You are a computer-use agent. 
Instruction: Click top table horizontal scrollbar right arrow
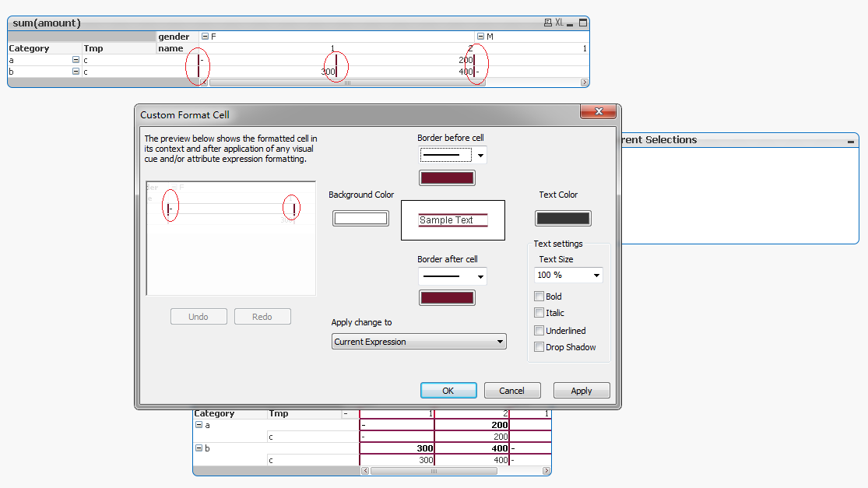click(585, 83)
